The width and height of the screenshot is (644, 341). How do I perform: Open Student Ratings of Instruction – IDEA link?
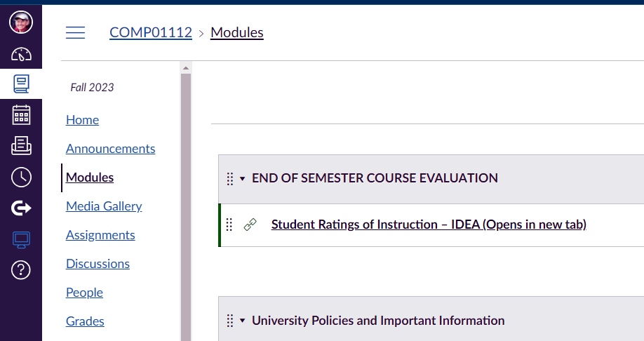(x=428, y=225)
